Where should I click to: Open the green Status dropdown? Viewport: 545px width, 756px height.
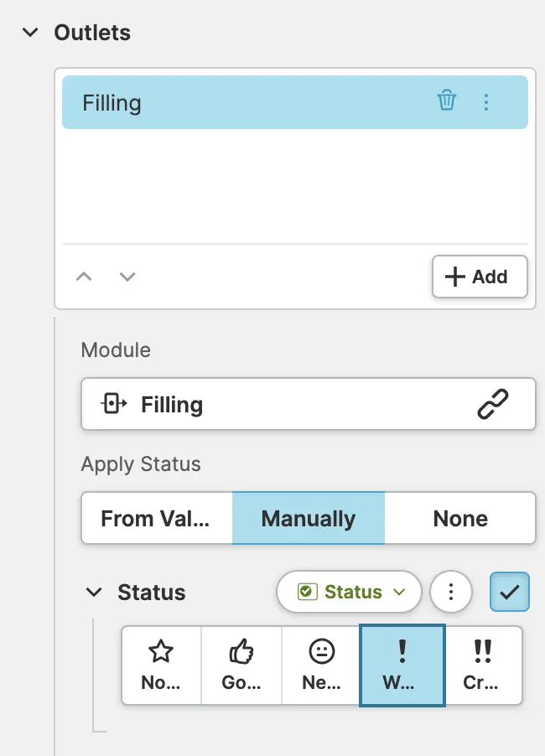point(350,593)
